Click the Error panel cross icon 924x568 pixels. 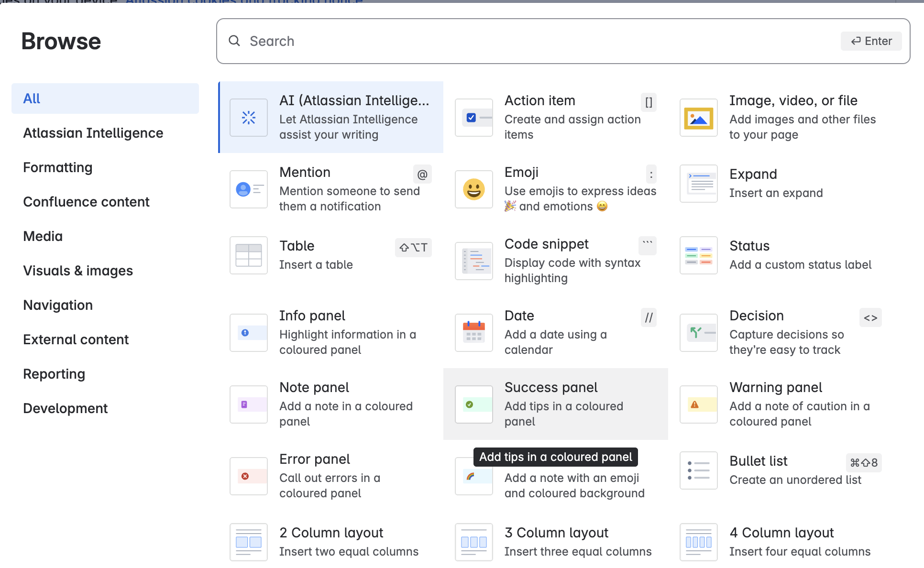click(x=249, y=476)
